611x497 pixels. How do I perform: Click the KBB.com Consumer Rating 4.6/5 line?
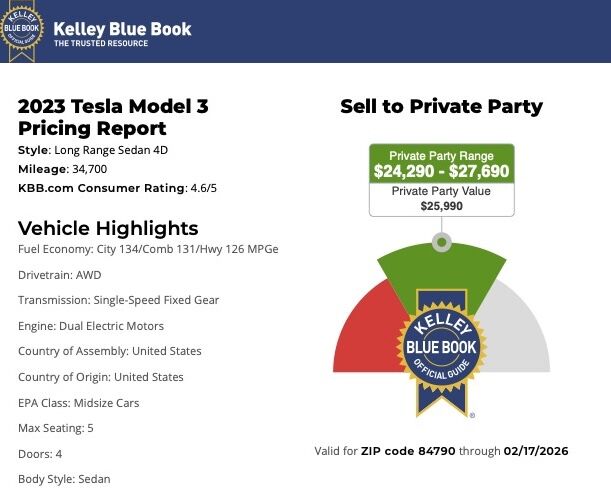pyautogui.click(x=116, y=188)
